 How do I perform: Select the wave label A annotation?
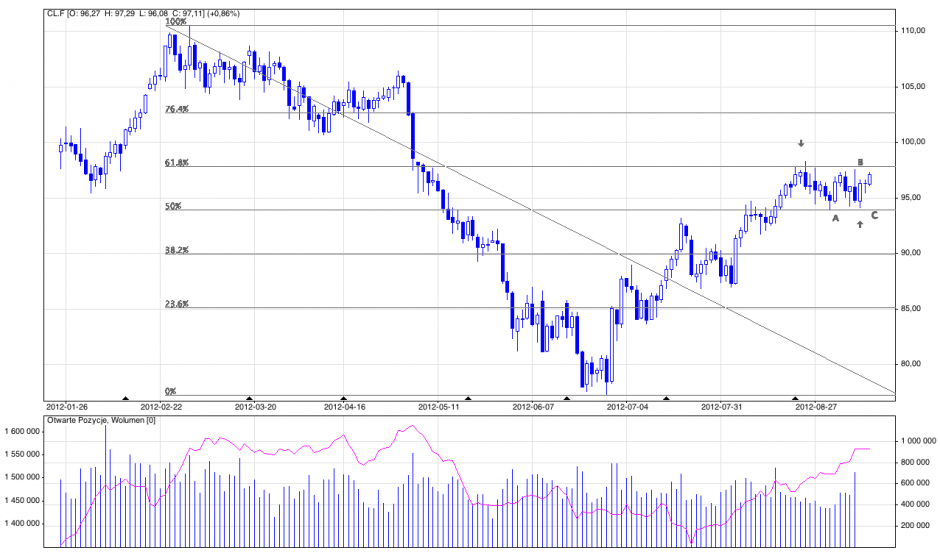(836, 217)
